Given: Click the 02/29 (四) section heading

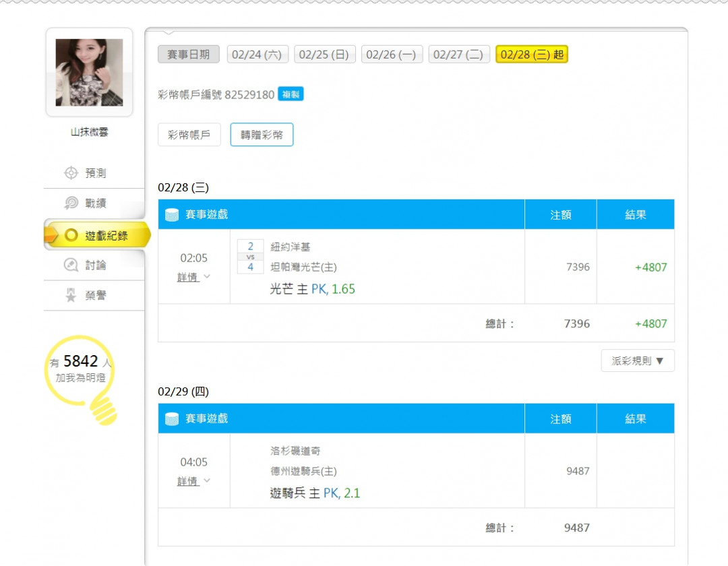Looking at the screenshot, I should pos(183,391).
